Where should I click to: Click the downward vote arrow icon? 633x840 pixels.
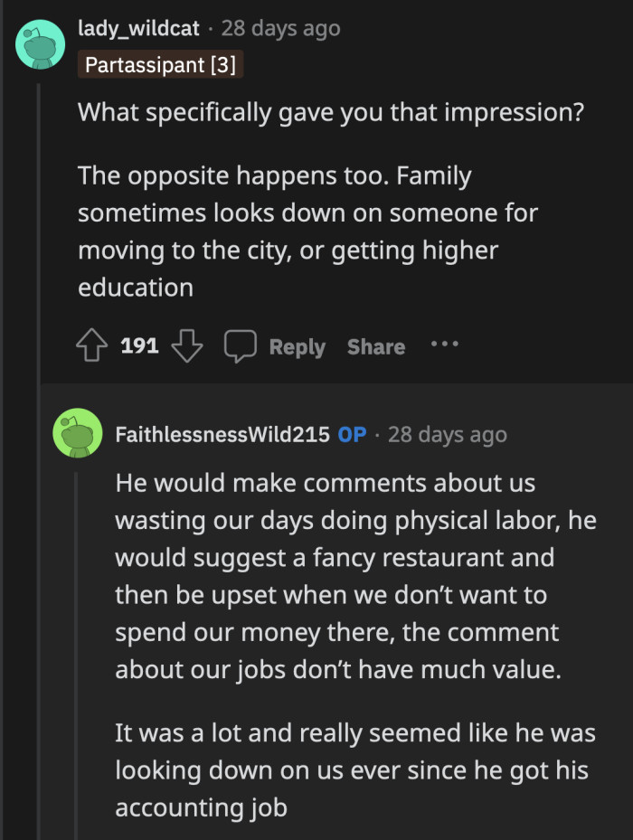pyautogui.click(x=186, y=346)
